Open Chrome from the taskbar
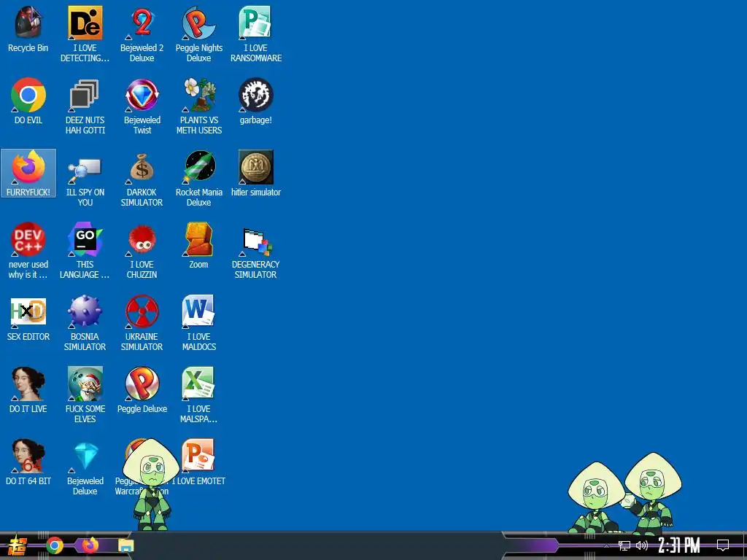747x560 pixels. pyautogui.click(x=55, y=545)
